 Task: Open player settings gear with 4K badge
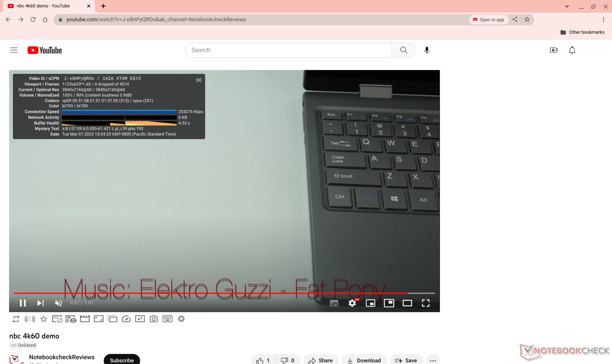352,303
